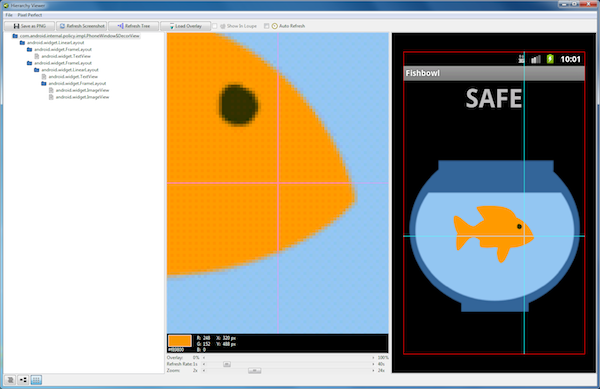Select the last android.widget.ImageView row in tree
Screen dimensions: 600x389
click(x=79, y=97)
